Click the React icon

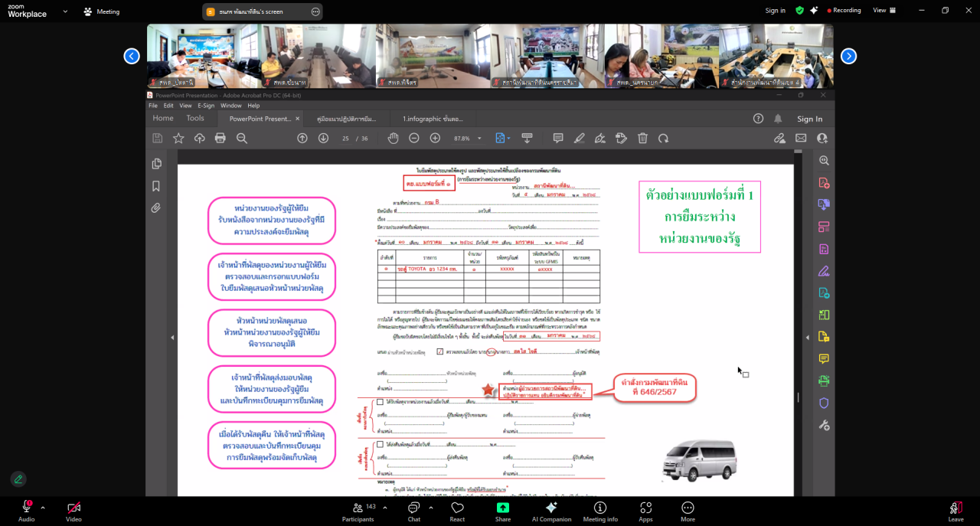tap(457, 508)
